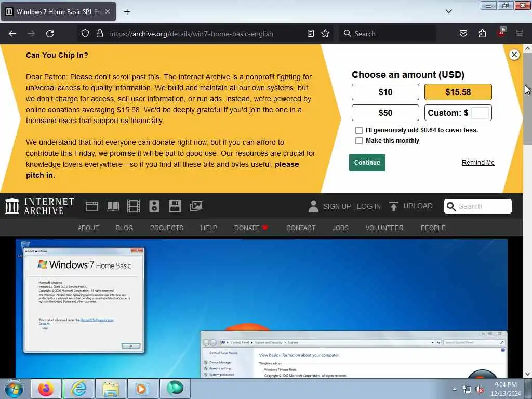Open the Images icon
Screen dimensions: 532x399
point(196,206)
